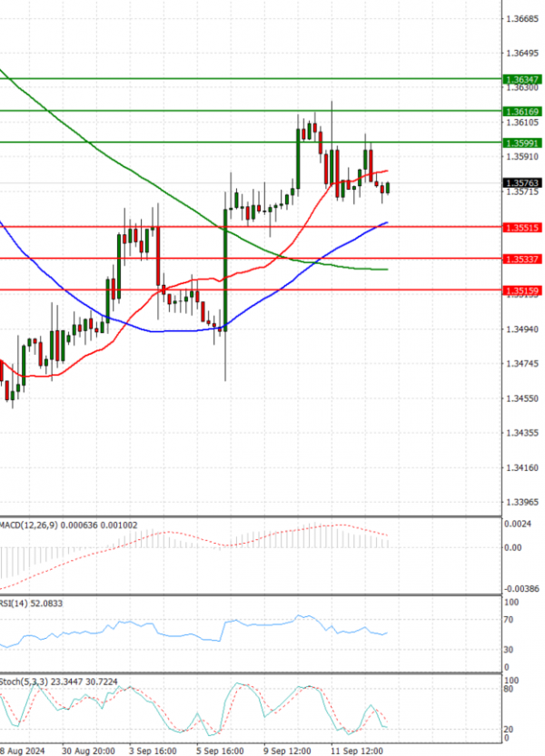Select the 1.34355 price axis label
The image size is (545, 756).
(x=521, y=433)
